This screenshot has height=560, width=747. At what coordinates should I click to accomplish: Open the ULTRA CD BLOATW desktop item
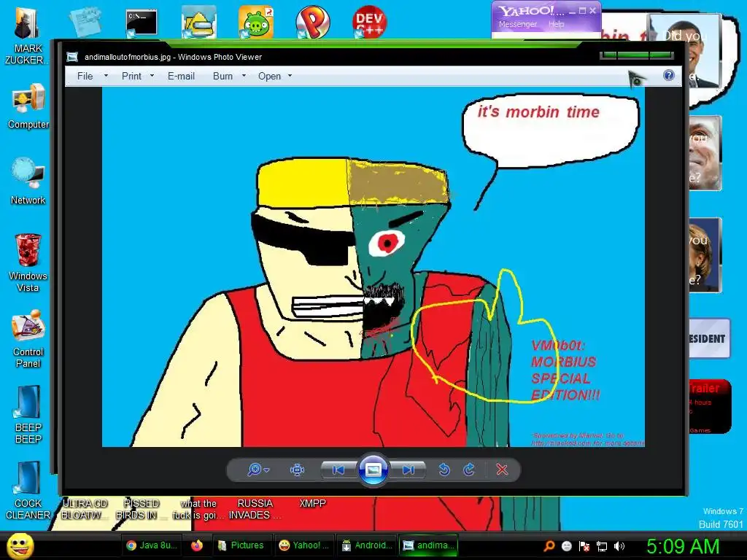pos(85,509)
